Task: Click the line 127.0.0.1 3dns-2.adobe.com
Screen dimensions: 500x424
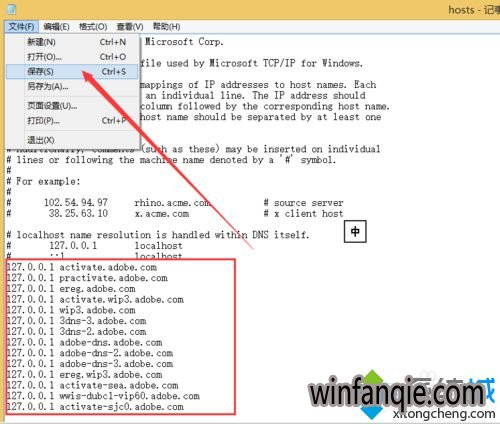Action: tap(76, 332)
